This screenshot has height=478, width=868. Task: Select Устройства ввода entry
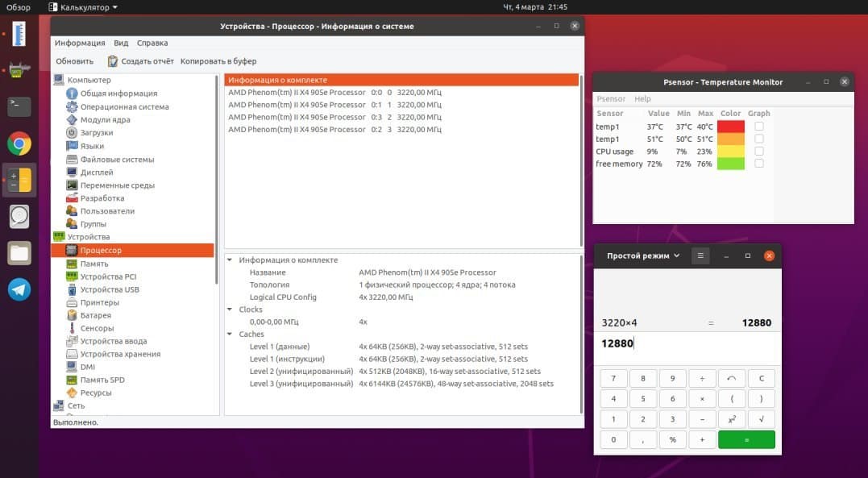click(x=114, y=341)
